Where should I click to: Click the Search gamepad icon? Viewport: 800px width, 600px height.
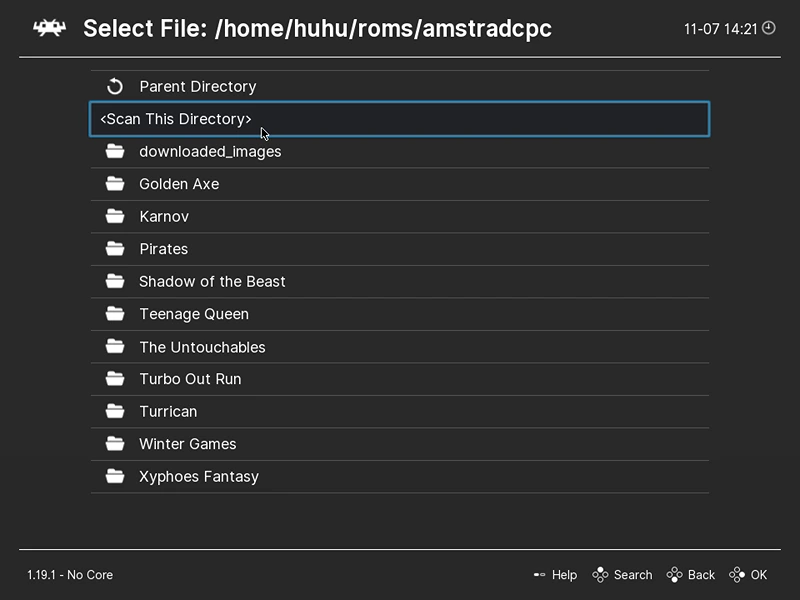600,574
